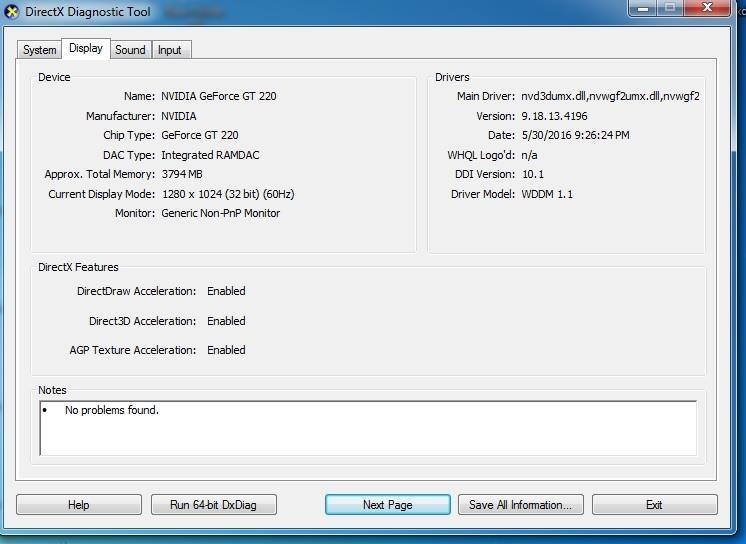Click Run 64-bit DxDiag button

(x=214, y=504)
